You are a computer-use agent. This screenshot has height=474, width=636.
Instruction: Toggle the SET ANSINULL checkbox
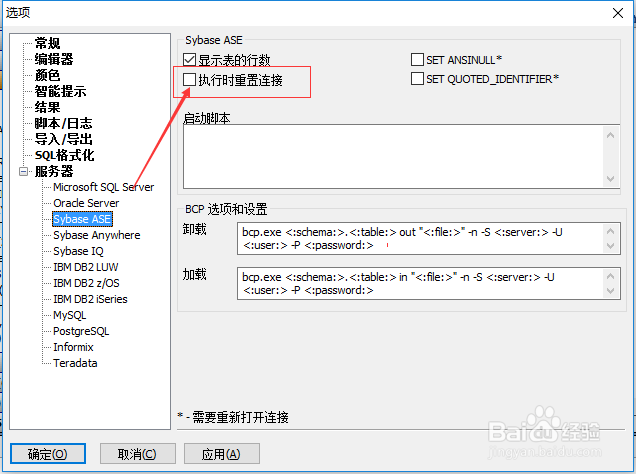pyautogui.click(x=417, y=60)
